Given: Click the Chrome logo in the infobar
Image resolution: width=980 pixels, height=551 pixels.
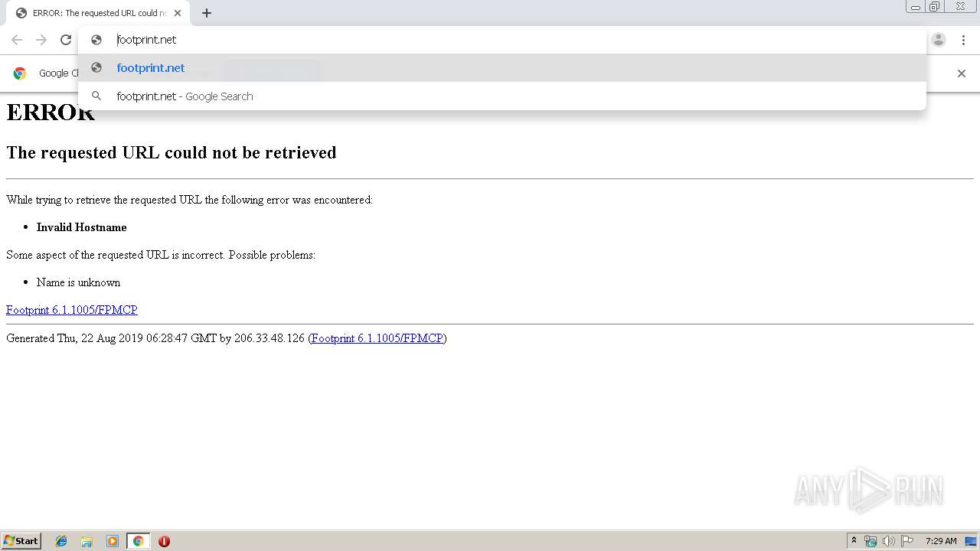Looking at the screenshot, I should tap(20, 73).
